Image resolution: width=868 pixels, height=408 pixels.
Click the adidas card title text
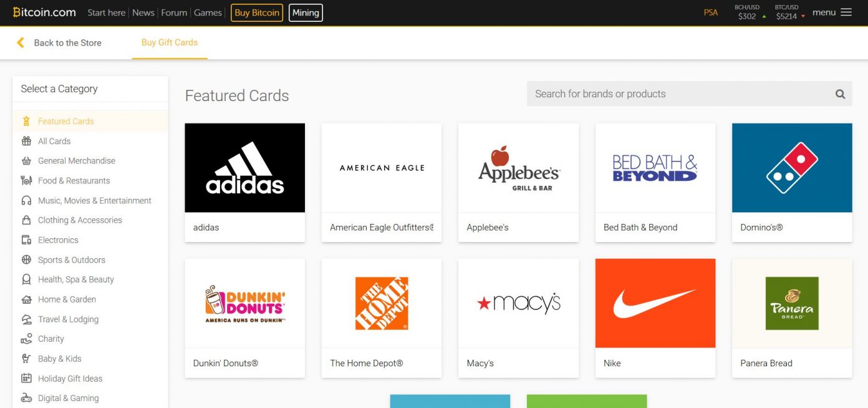(206, 228)
